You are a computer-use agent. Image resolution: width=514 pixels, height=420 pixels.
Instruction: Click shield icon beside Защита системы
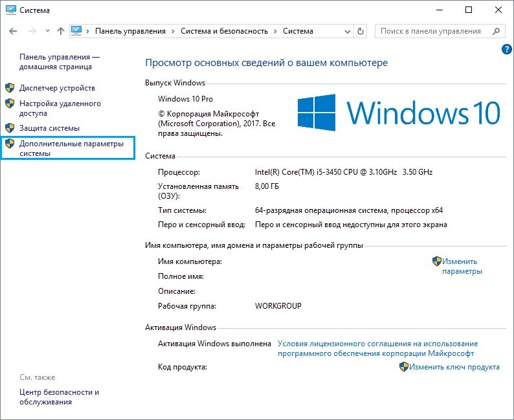pyautogui.click(x=10, y=127)
